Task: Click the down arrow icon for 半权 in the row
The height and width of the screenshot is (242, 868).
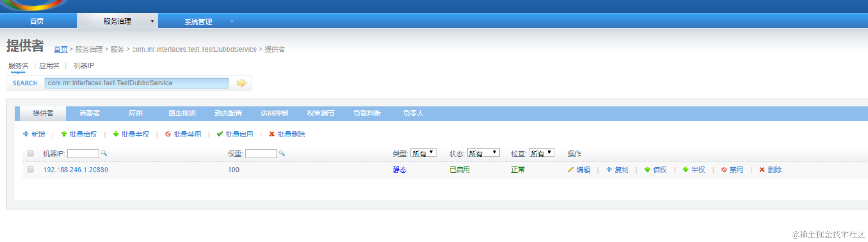Action: [x=686, y=169]
